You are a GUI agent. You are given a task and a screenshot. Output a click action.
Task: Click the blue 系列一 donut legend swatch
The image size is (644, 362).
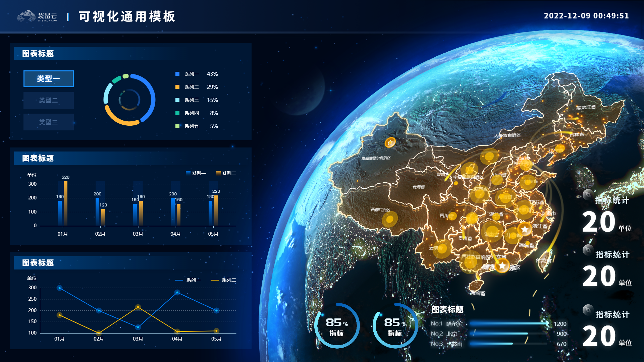pos(177,74)
